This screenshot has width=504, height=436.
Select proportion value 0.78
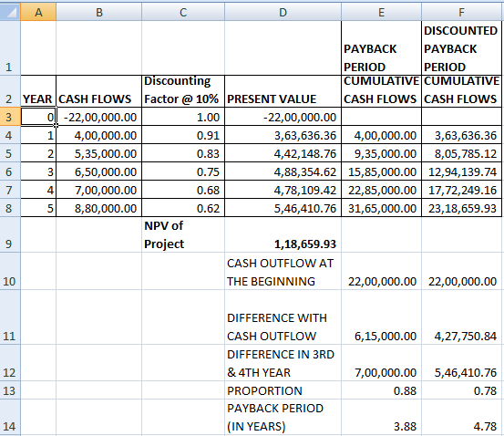click(461, 390)
